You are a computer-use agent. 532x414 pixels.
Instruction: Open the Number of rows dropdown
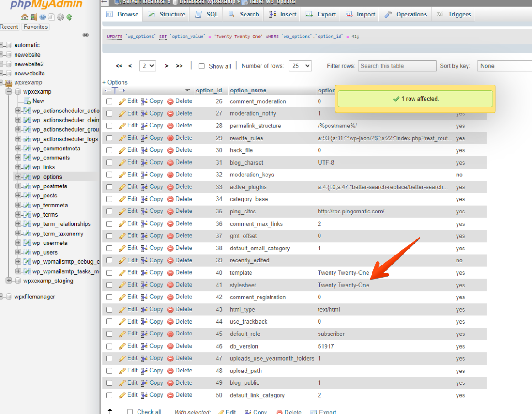coord(301,66)
